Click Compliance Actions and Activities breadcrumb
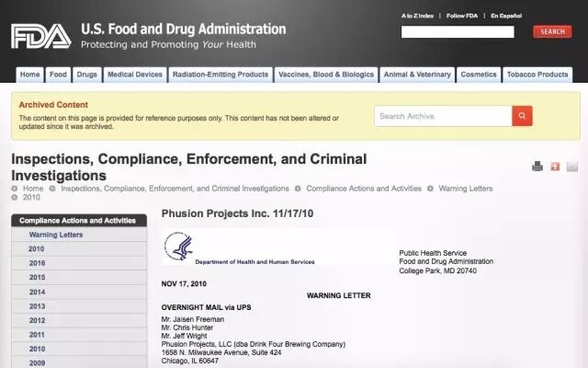This screenshot has height=368, width=588. coord(364,189)
